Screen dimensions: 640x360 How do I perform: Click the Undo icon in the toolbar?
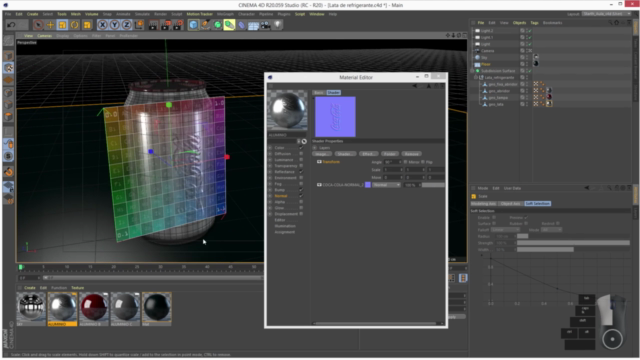point(11,25)
